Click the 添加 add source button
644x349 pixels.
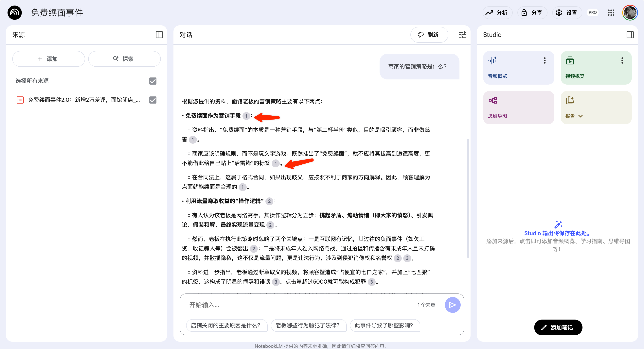[48, 59]
